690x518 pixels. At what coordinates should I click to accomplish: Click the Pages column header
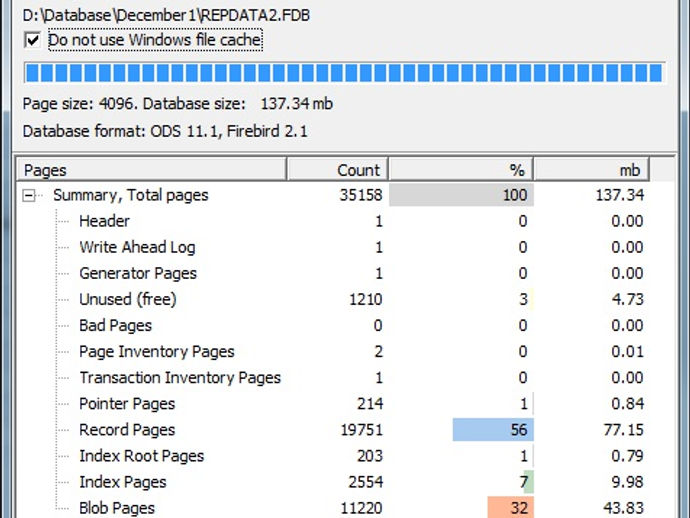tap(151, 170)
